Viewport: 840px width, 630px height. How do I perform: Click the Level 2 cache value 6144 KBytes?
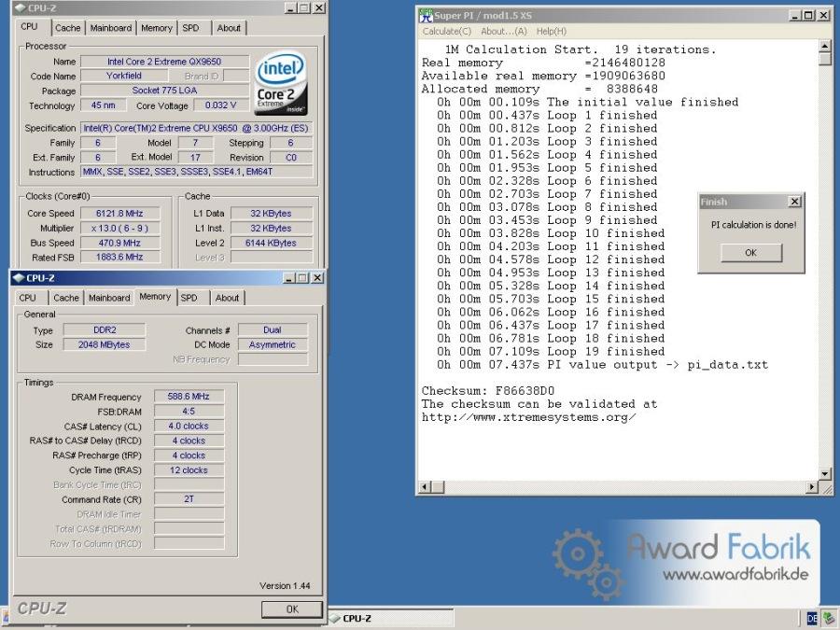pyautogui.click(x=271, y=243)
